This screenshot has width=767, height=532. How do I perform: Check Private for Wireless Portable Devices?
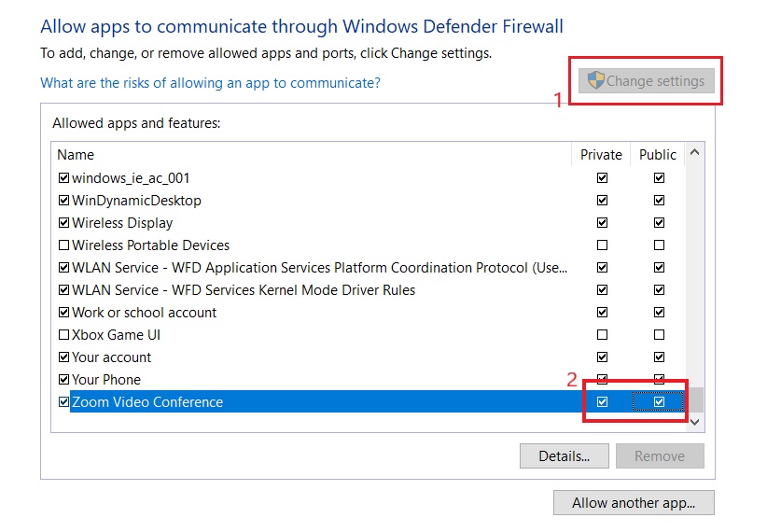602,245
